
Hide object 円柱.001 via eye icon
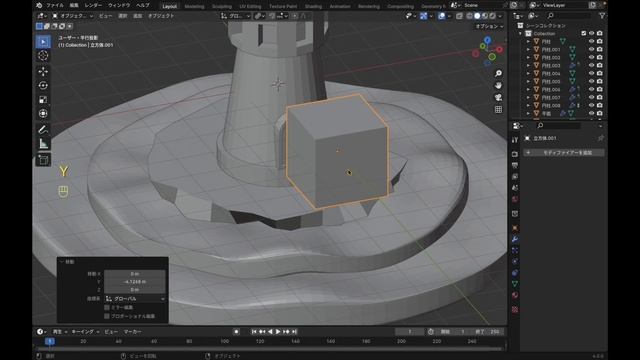pos(591,49)
